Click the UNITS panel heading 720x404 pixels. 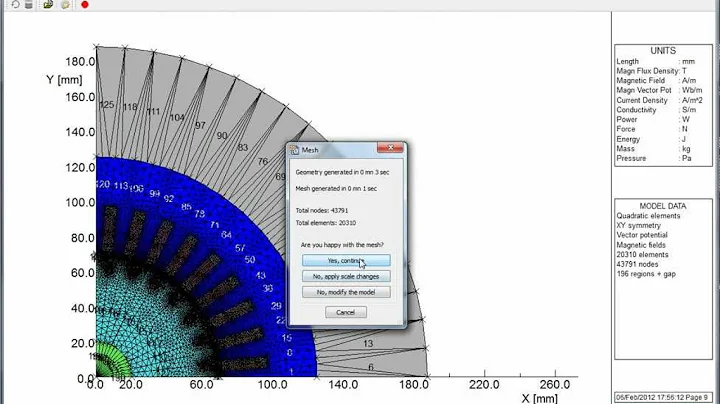point(663,50)
